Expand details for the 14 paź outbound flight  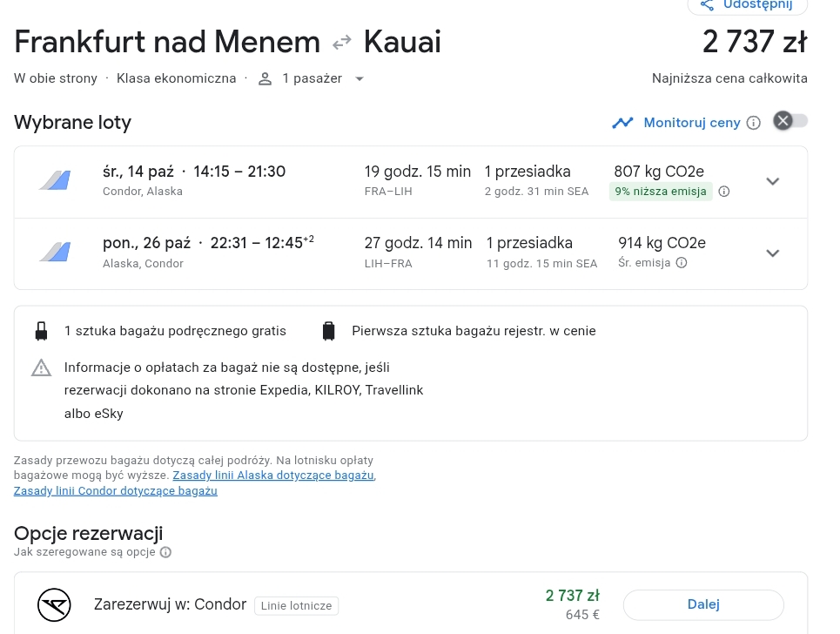(772, 181)
